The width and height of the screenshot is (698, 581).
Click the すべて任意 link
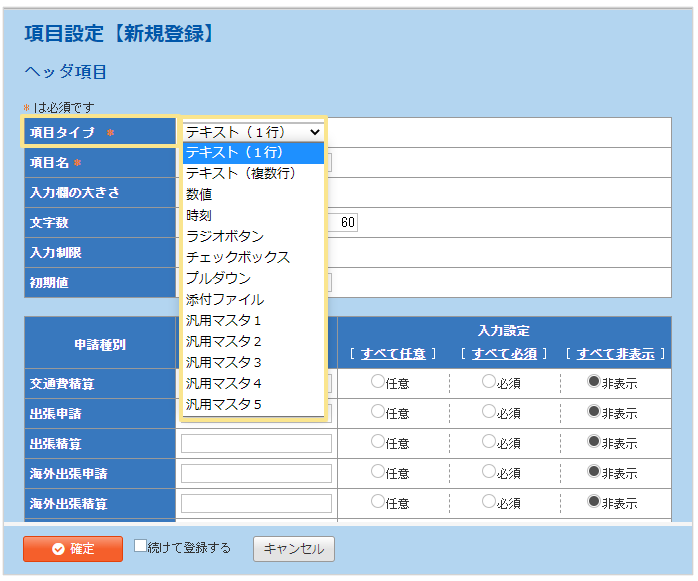[x=393, y=354]
